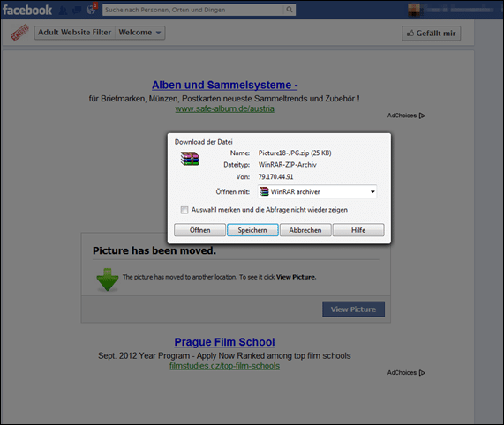504x425 pixels.
Task: Click the search magnifier icon
Action: click(290, 10)
